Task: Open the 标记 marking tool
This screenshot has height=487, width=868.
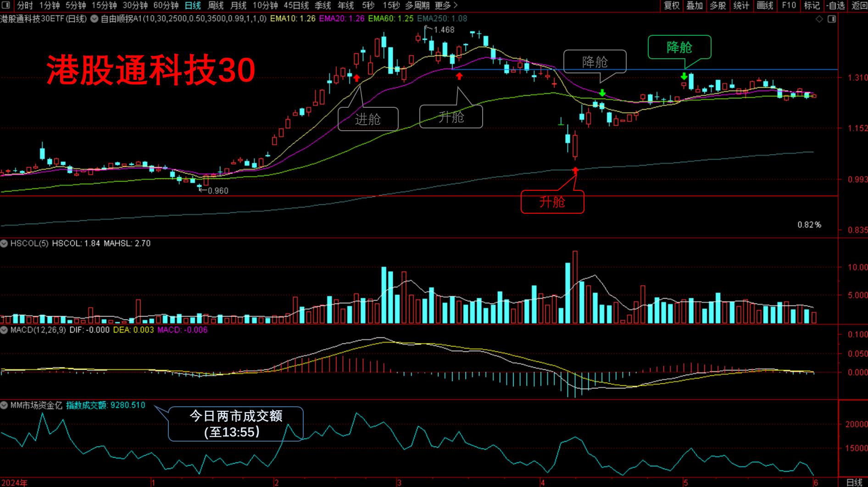Action: 812,6
